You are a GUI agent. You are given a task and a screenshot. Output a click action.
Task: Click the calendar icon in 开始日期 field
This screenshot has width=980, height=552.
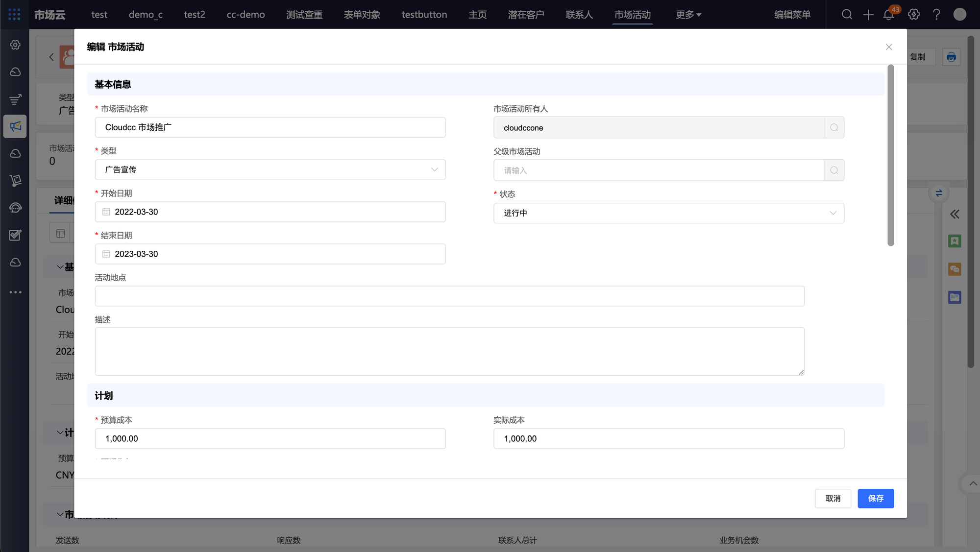pyautogui.click(x=106, y=212)
